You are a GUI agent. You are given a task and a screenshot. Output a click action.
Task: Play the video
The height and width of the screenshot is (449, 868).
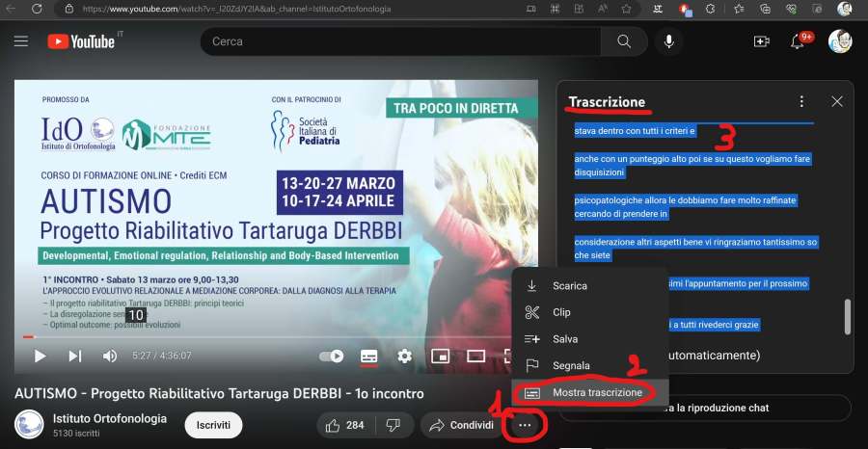40,356
